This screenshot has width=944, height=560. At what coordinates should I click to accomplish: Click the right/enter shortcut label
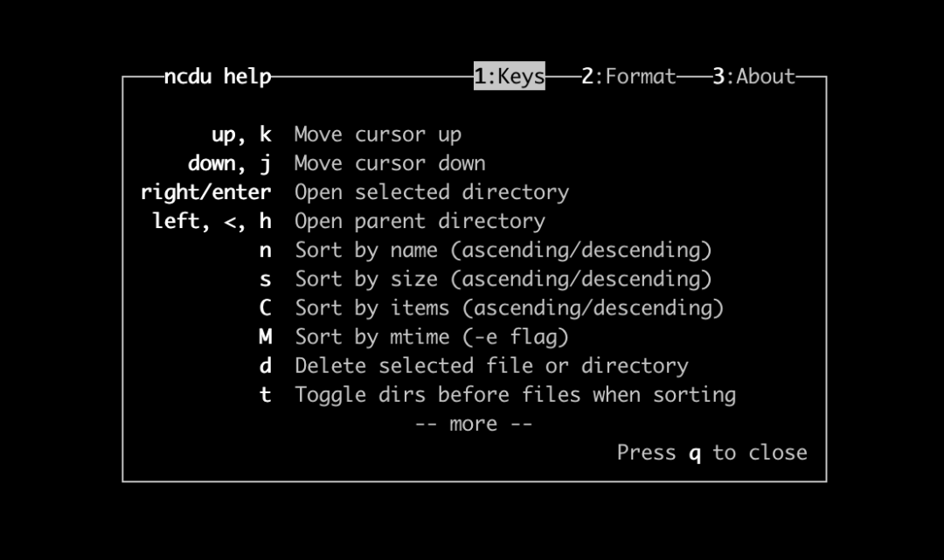[205, 191]
